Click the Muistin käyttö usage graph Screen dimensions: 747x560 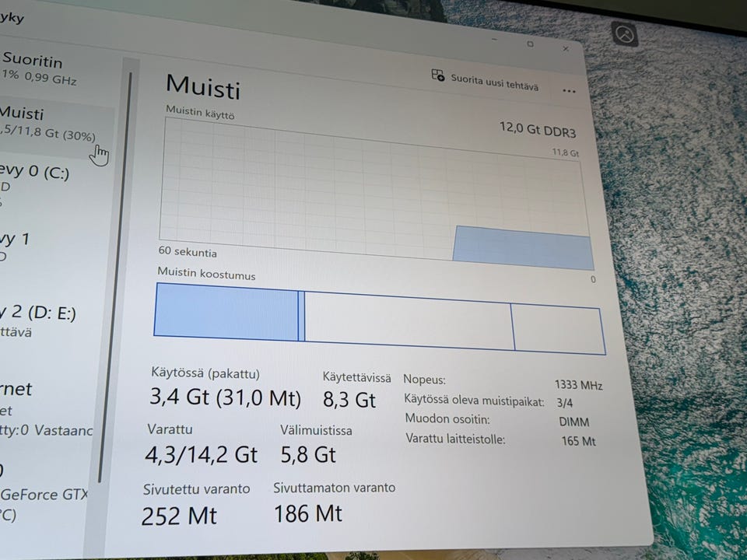[x=375, y=194]
